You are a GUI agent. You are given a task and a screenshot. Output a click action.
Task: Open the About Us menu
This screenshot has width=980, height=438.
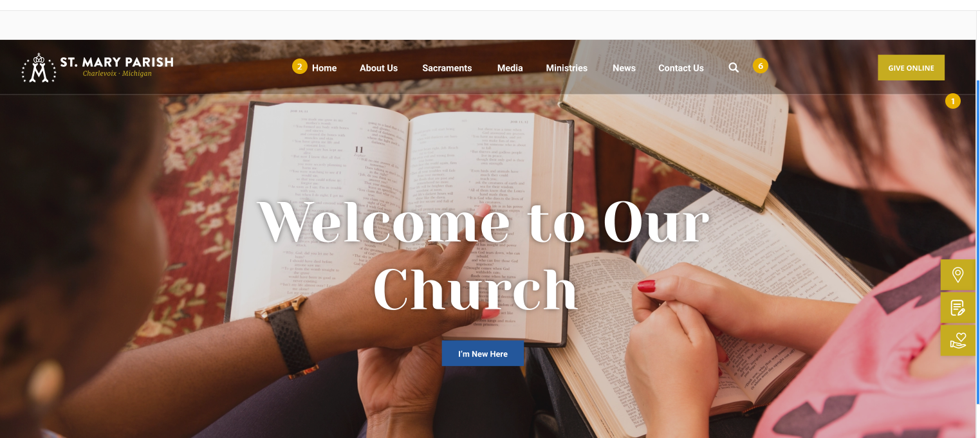(x=378, y=68)
